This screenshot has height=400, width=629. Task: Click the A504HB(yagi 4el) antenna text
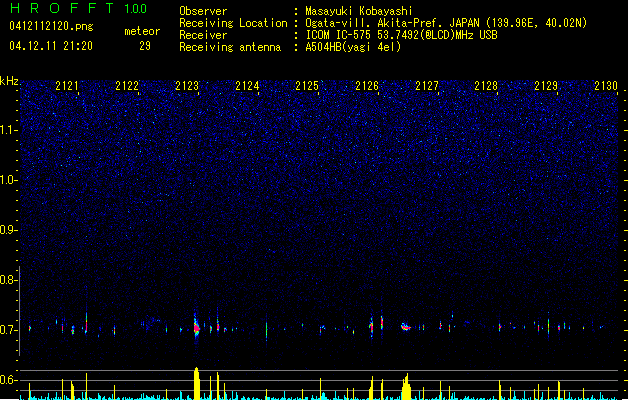[x=353, y=47]
